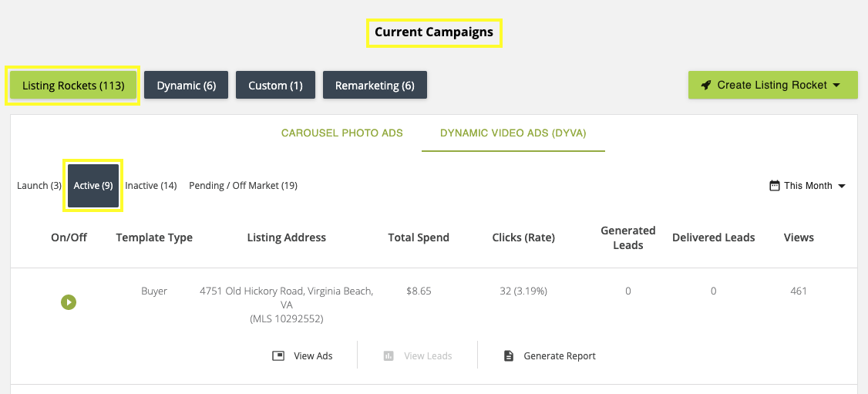Click the grayed View Leads chart icon
The height and width of the screenshot is (394, 868).
click(389, 356)
